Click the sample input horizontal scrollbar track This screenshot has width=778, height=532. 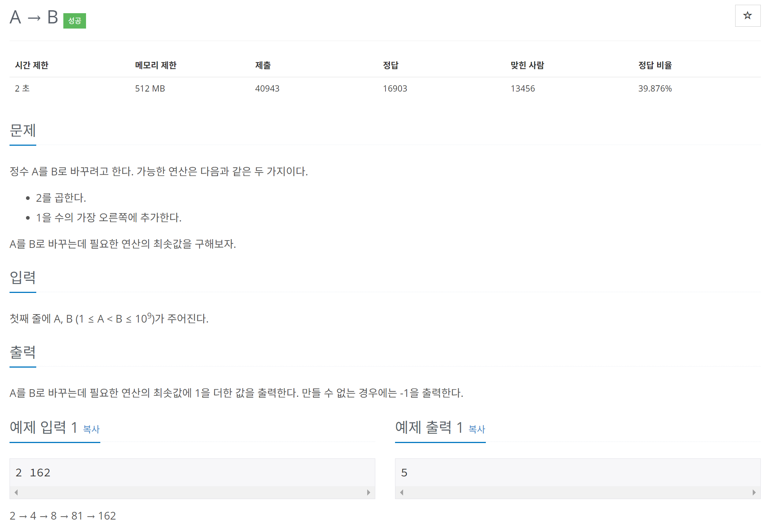(192, 492)
